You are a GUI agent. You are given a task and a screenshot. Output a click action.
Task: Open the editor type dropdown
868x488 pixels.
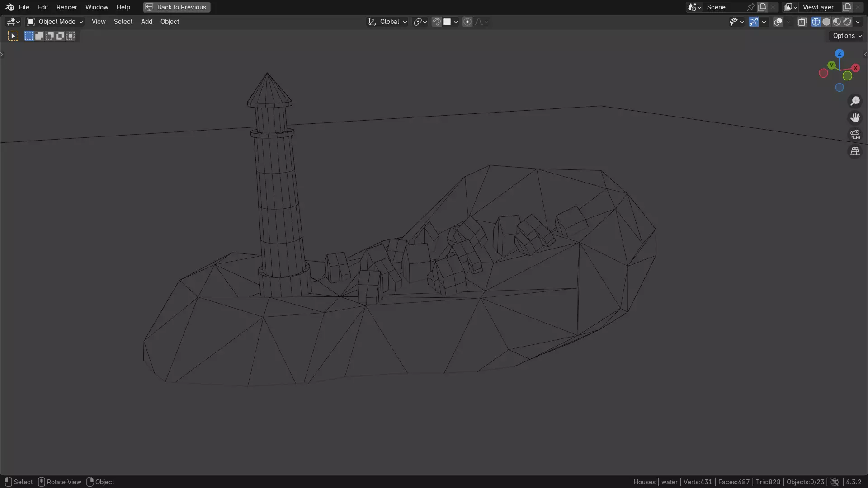pos(13,22)
